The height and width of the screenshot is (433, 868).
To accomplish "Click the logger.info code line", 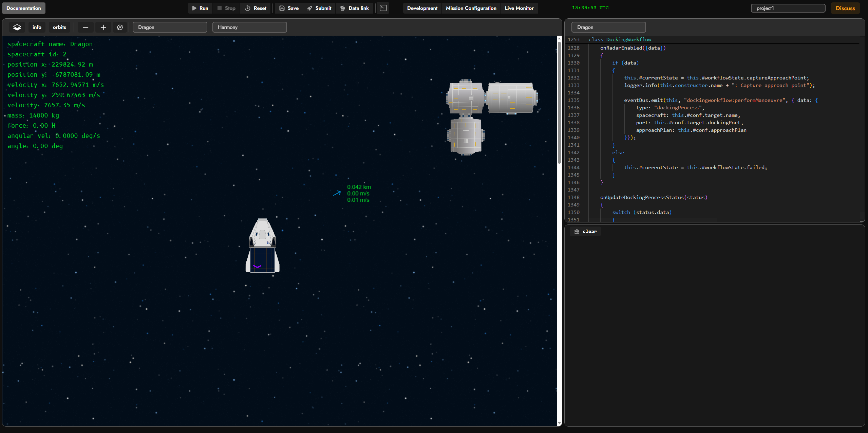I will point(719,85).
